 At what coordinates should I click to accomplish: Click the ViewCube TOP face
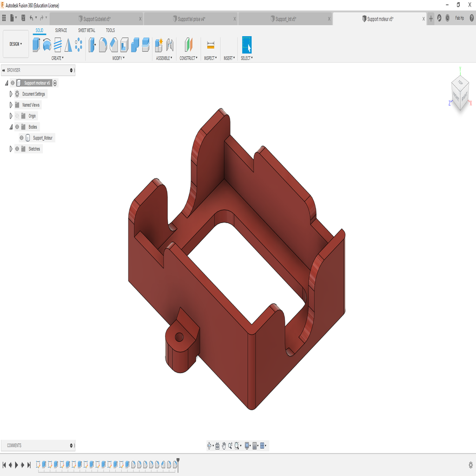point(461,83)
